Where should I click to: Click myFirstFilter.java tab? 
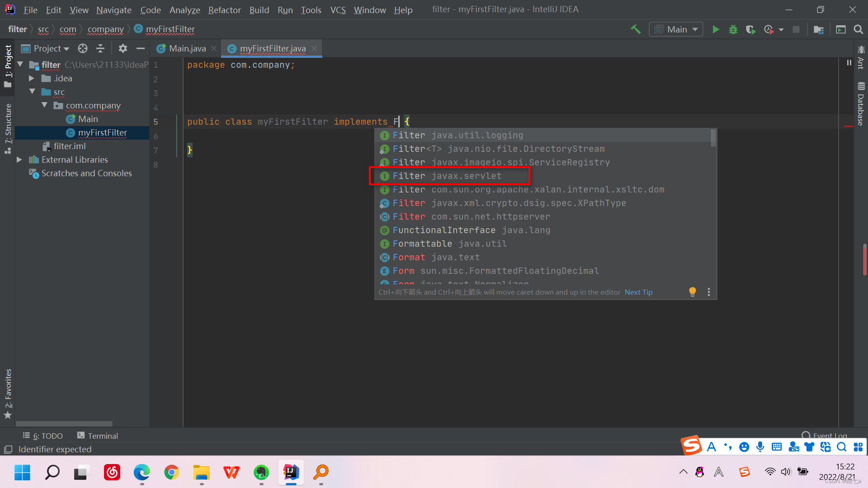(271, 47)
